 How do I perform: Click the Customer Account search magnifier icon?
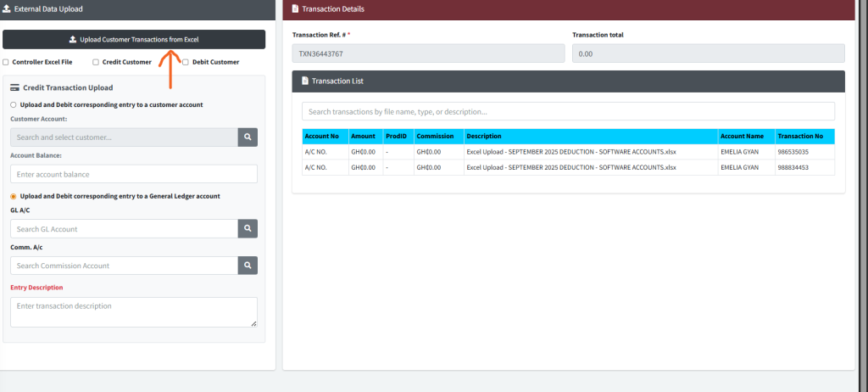(247, 137)
